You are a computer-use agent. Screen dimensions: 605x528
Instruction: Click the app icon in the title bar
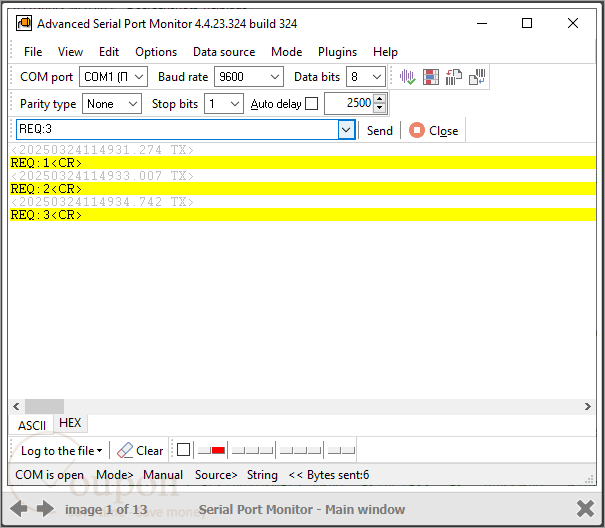pyautogui.click(x=24, y=23)
